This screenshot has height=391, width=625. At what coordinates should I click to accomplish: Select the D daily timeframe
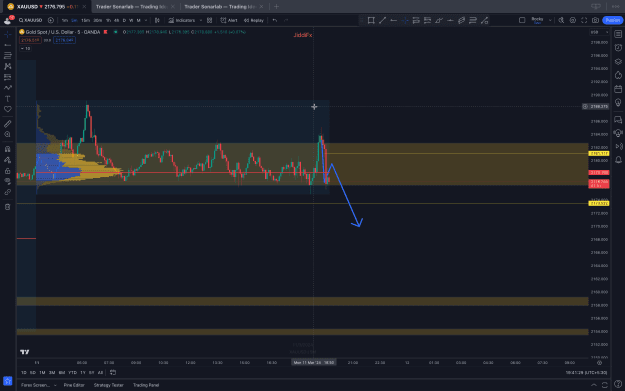(x=124, y=20)
